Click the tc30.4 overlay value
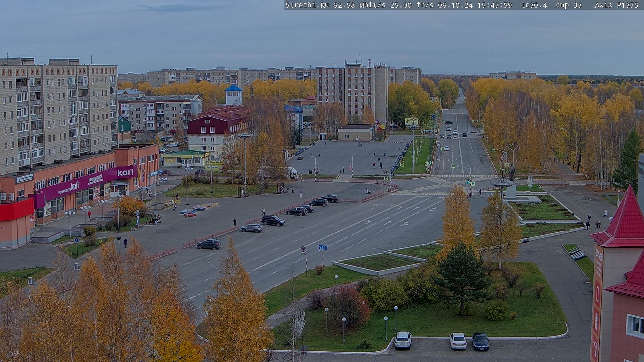The width and height of the screenshot is (644, 362). [534, 5]
